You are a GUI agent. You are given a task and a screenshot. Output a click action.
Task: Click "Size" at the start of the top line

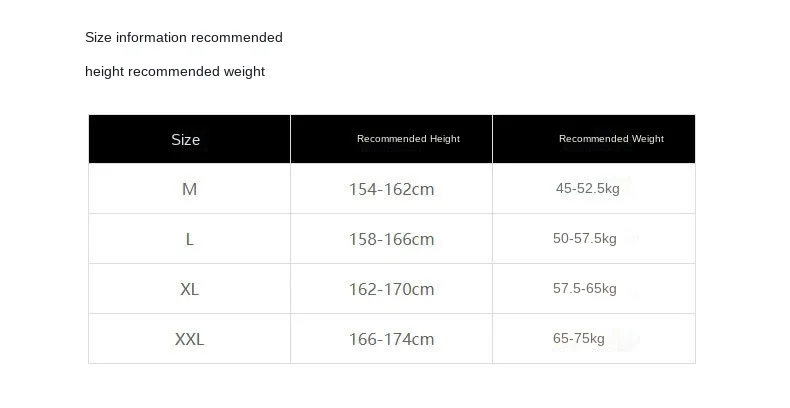click(98, 38)
